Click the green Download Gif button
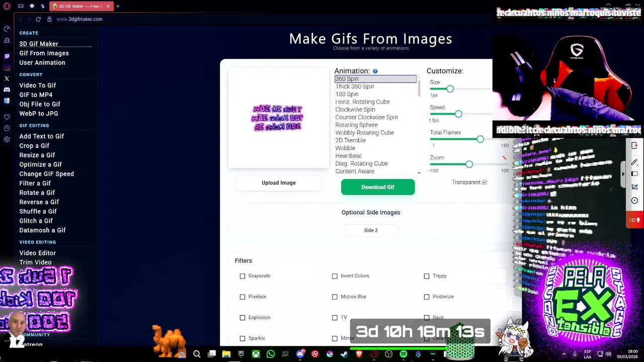The height and width of the screenshot is (362, 644). pyautogui.click(x=378, y=187)
